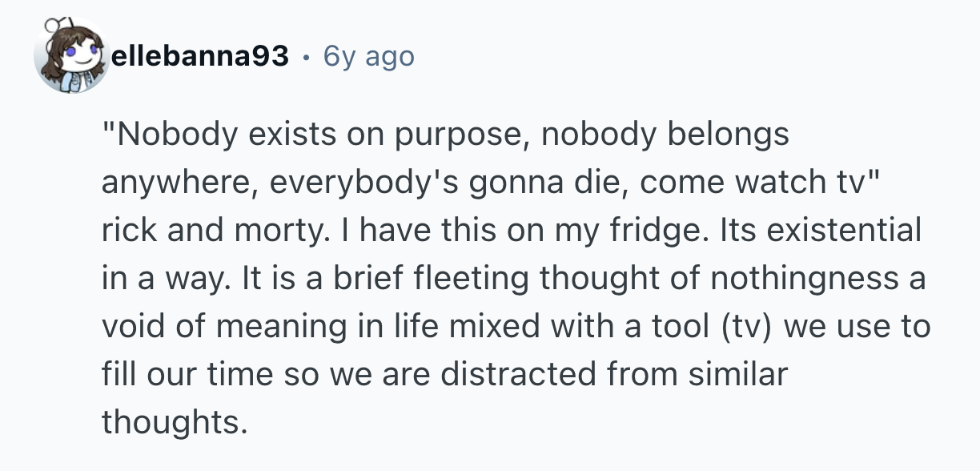The width and height of the screenshot is (980, 471).
Task: Click the words "nobody belongs" in the comment
Action: pos(665,135)
